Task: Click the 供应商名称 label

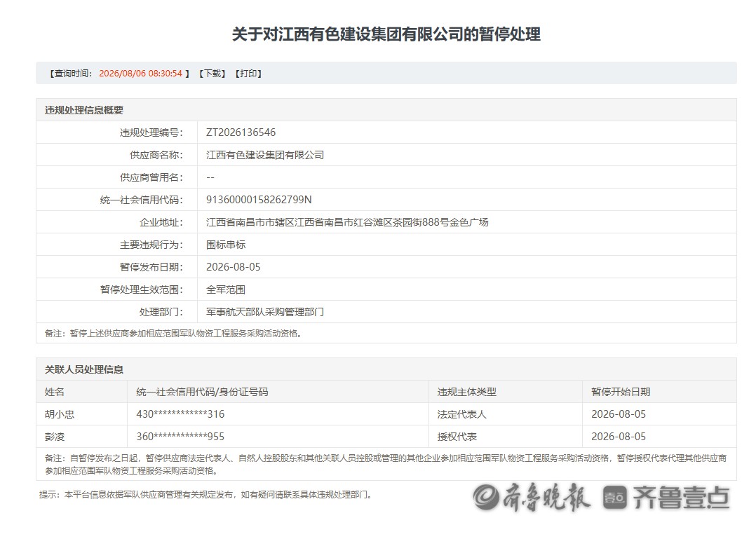Action: coord(156,155)
